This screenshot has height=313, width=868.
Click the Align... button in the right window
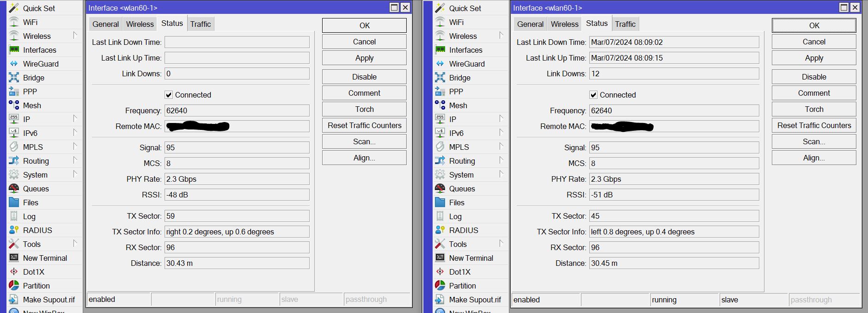(814, 158)
